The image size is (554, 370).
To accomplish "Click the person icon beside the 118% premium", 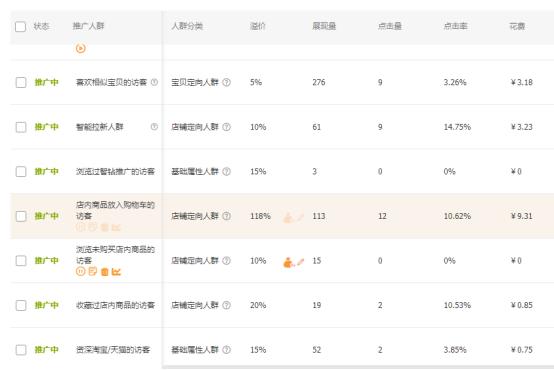I will tap(288, 218).
